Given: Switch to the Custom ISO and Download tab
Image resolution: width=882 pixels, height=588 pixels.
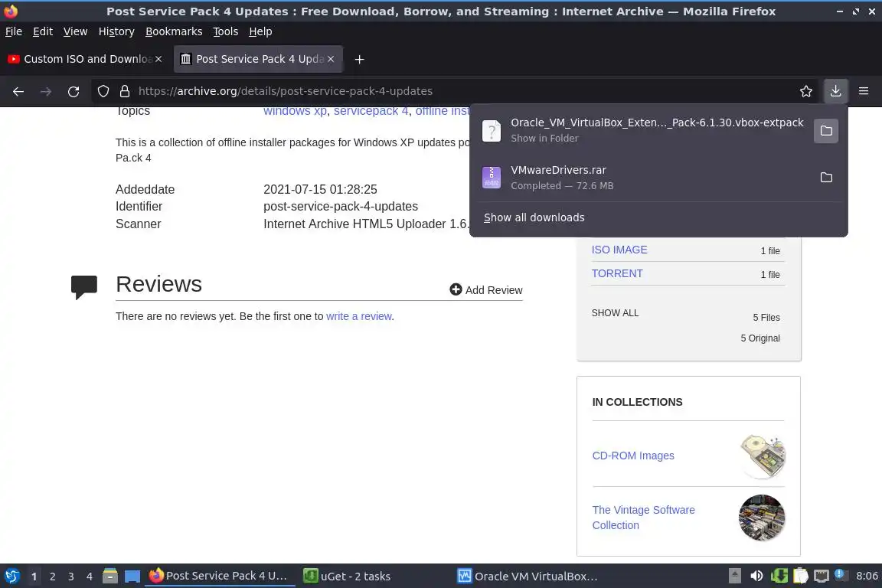Looking at the screenshot, I should (86, 59).
